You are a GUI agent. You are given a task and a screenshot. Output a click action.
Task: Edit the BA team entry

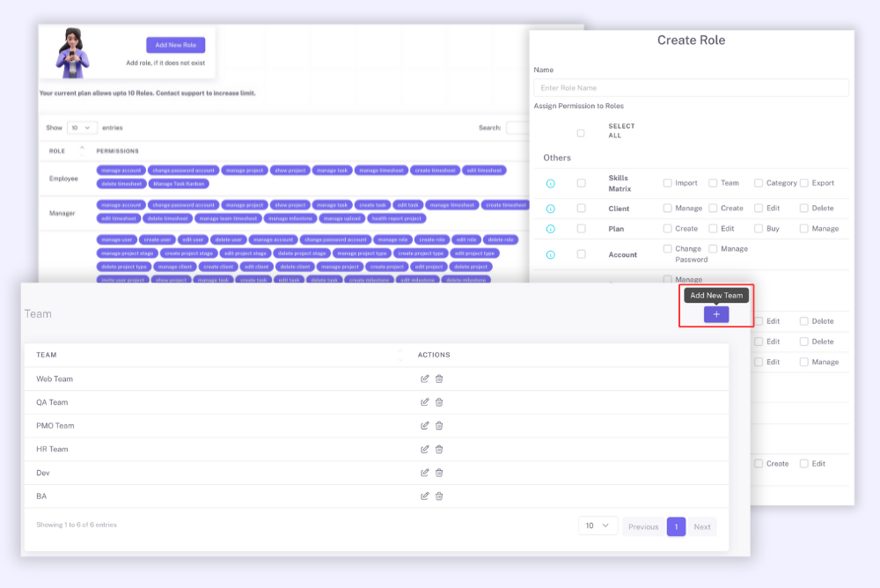click(x=425, y=496)
